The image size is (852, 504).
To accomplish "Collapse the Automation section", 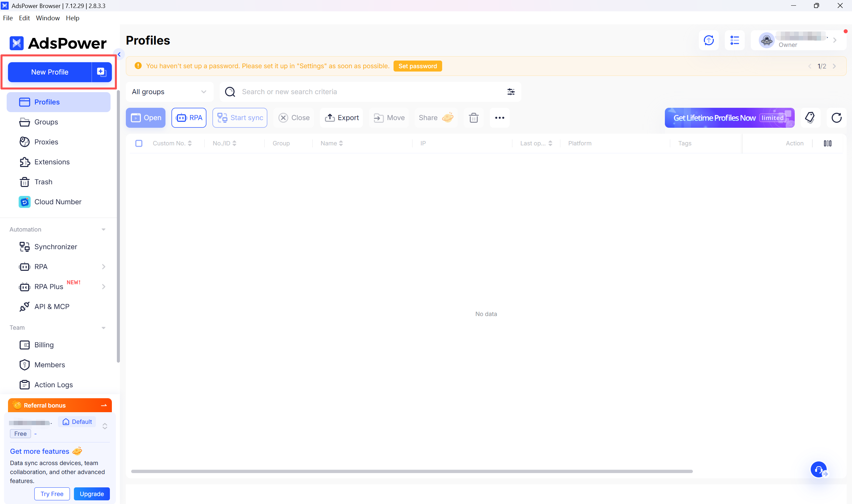I will click(x=103, y=230).
